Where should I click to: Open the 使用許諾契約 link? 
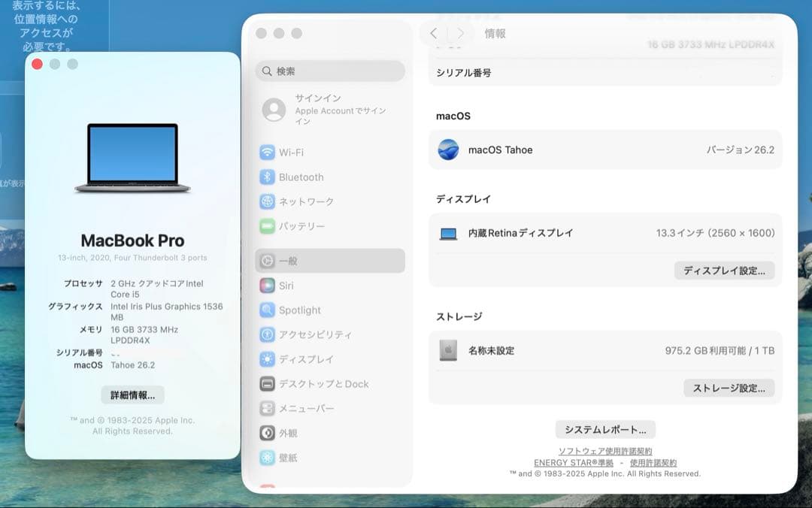(653, 462)
